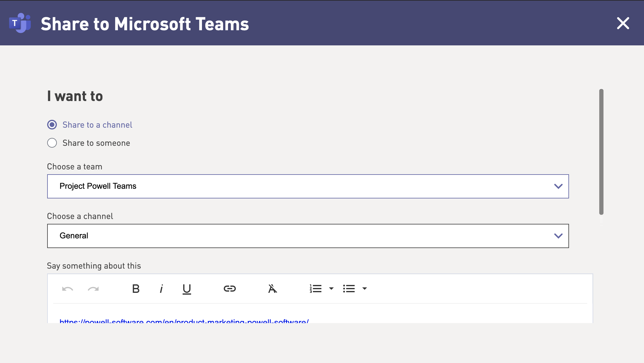Close the Share to Microsoft Teams dialog
Viewport: 644px width, 363px height.
tap(623, 23)
